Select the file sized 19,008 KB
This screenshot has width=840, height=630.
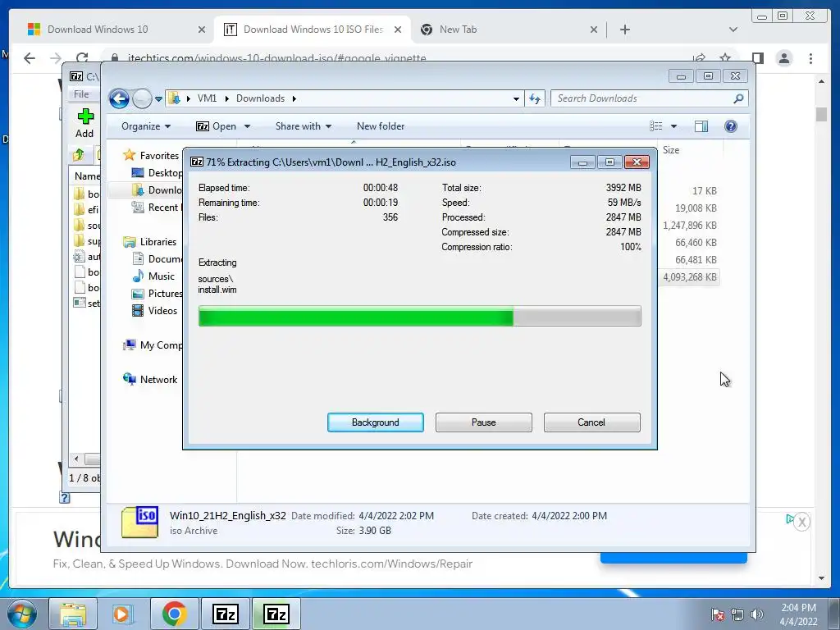click(696, 208)
